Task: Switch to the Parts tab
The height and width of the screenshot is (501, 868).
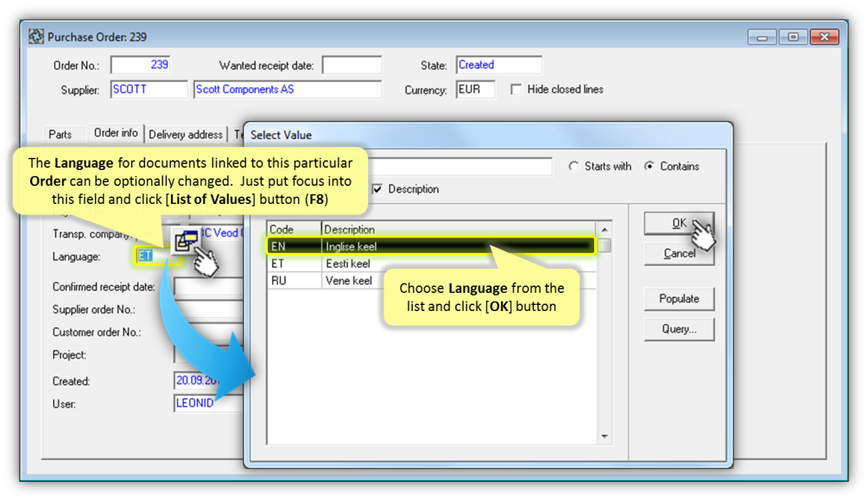Action: pyautogui.click(x=60, y=135)
